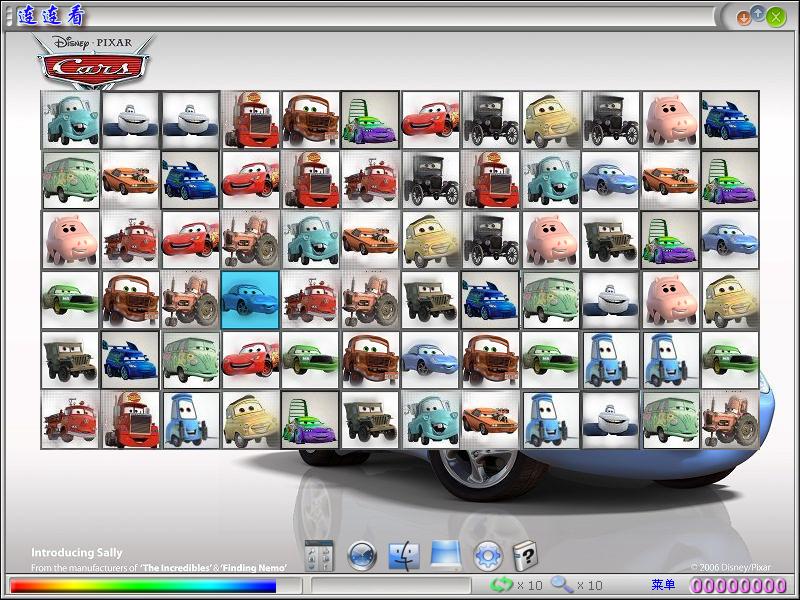Viewport: 800px width, 600px height.
Task: Click the rainbow timer progress bar
Action: coord(143,585)
